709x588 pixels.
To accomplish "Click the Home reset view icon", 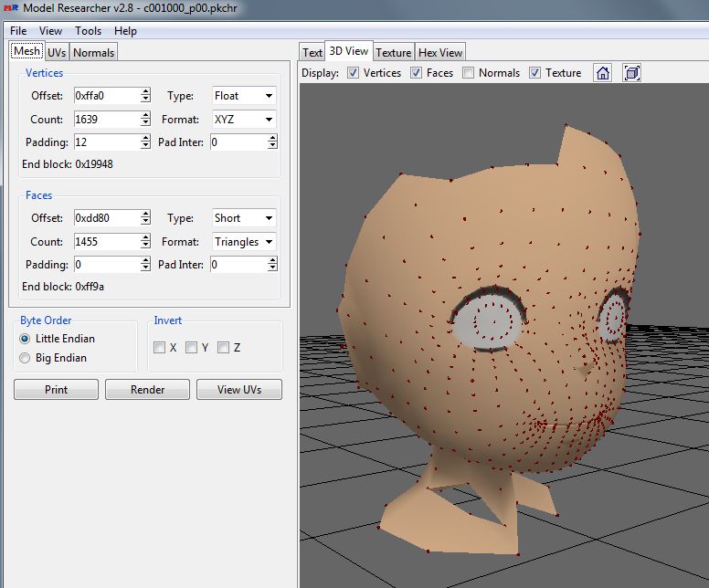I will pos(602,73).
